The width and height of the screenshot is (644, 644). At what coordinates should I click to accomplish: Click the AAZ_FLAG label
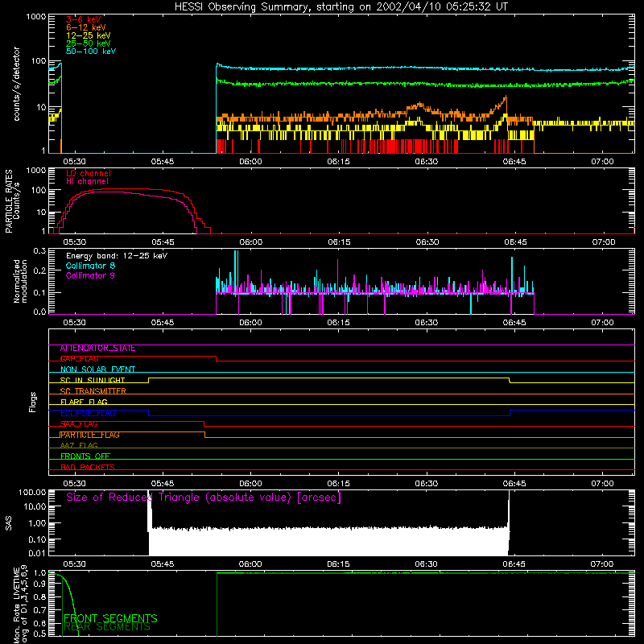coord(79,445)
